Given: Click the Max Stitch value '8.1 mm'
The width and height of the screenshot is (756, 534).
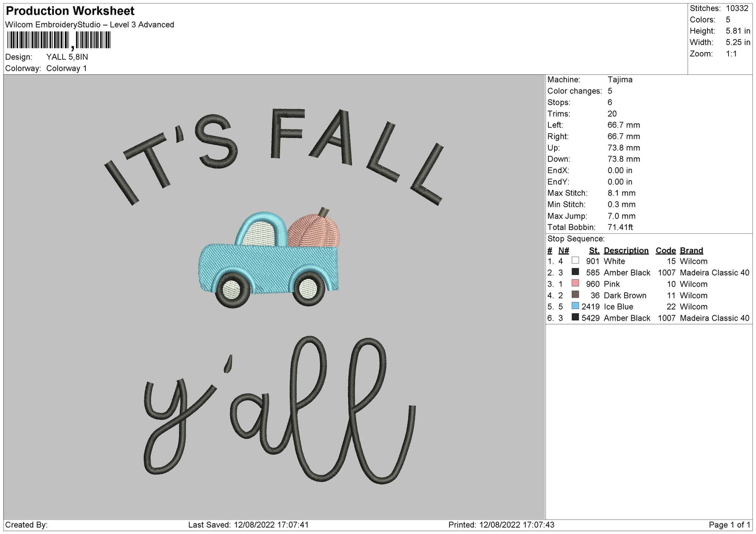Looking at the screenshot, I should tap(622, 193).
